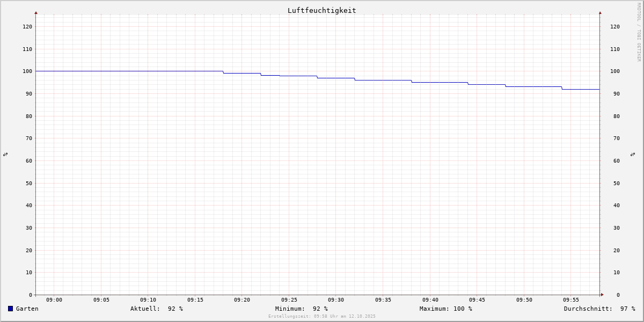
Task: Select the Aktuell: 92 % value
Action: pyautogui.click(x=157, y=309)
